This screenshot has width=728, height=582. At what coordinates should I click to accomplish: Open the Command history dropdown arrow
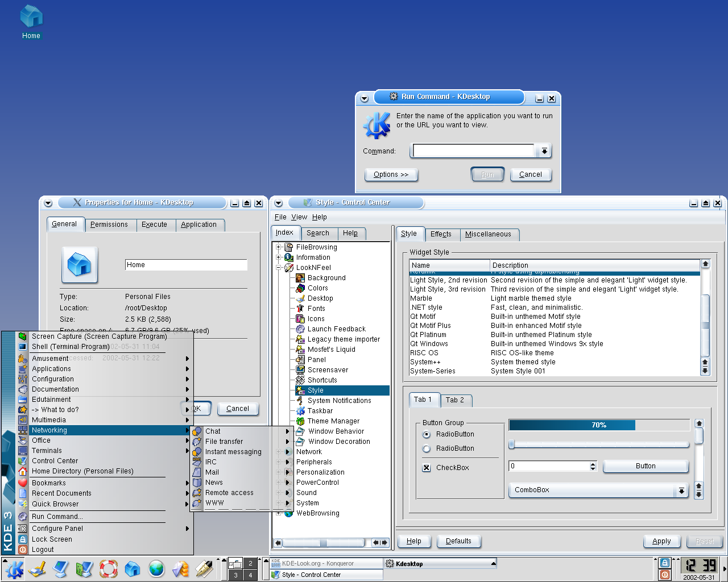(x=544, y=151)
